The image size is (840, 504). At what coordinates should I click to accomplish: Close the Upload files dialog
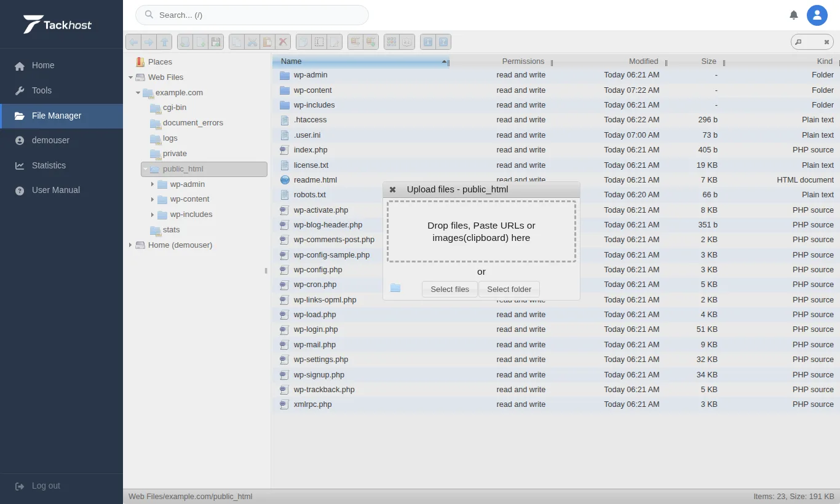(x=392, y=189)
